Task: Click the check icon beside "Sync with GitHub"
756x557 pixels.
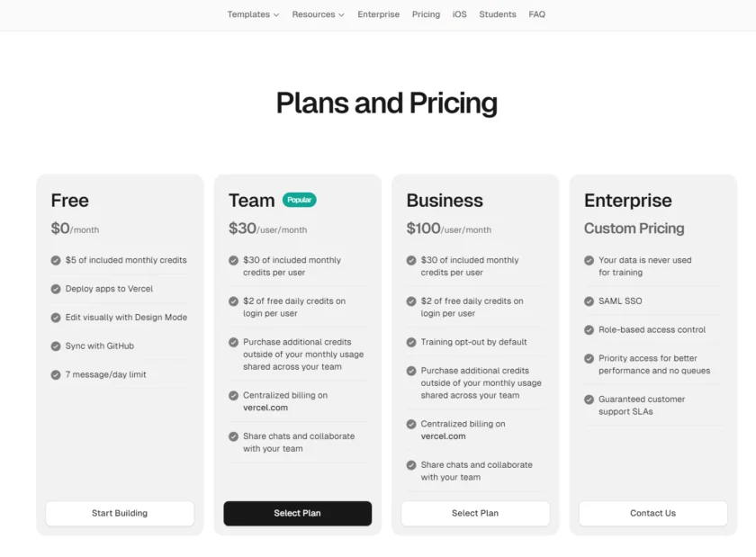Action: click(x=54, y=346)
